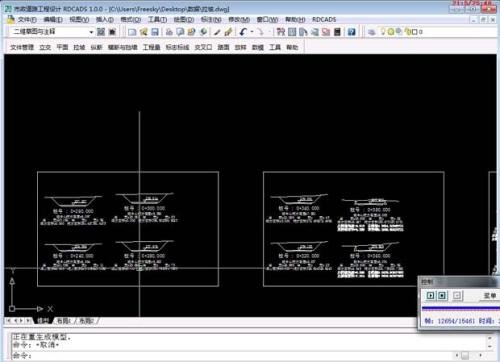Open the 帮助(H) menu in menu bar
Viewport: 500px width, 362px height.
tap(295, 20)
